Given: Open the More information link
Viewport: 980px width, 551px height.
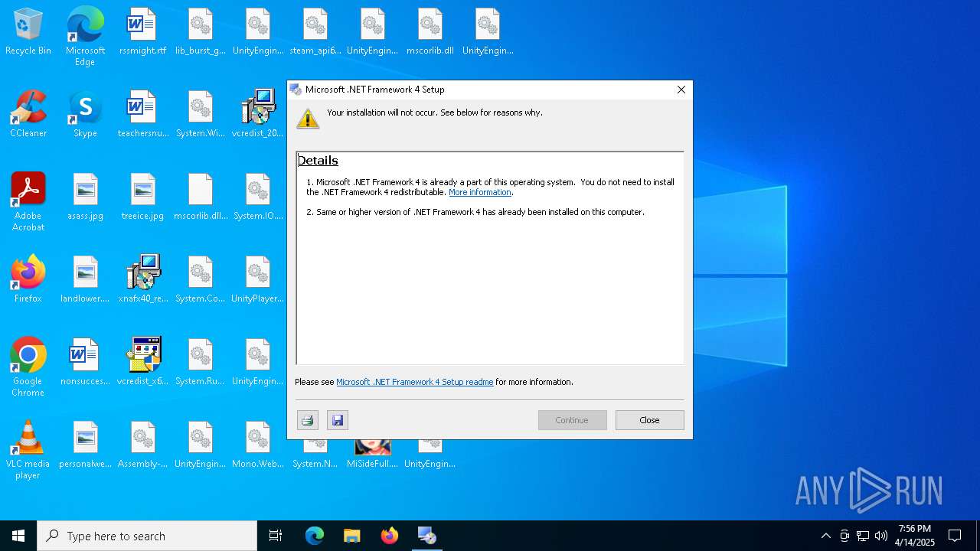Looking at the screenshot, I should coord(480,192).
